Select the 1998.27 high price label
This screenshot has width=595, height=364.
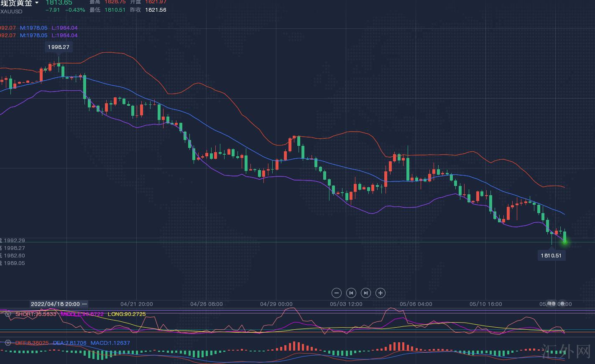click(x=59, y=47)
